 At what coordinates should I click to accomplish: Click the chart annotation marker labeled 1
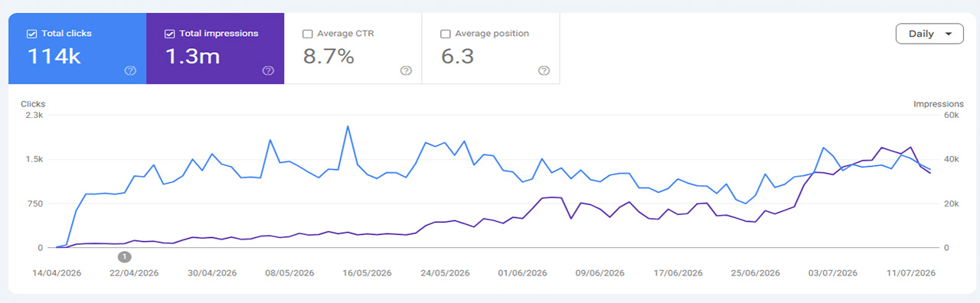point(124,257)
